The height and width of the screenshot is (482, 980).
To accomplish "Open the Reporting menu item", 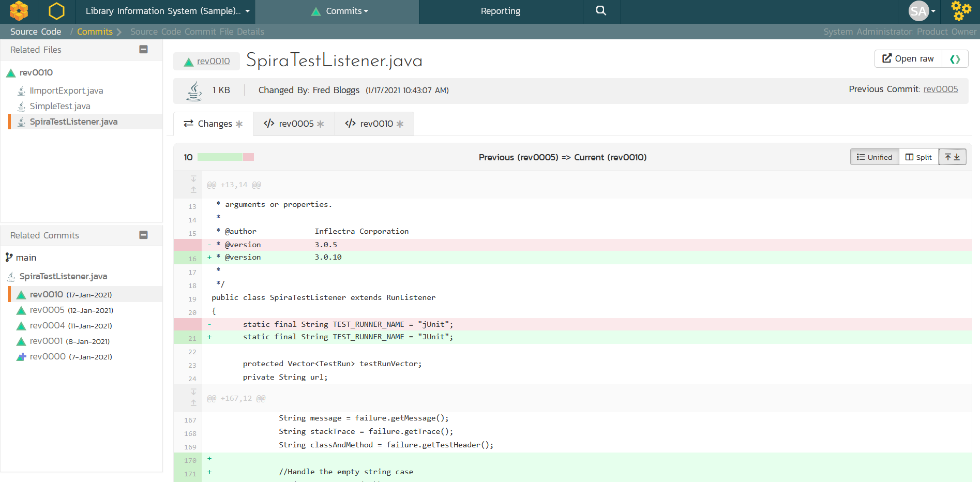I will pos(500,11).
